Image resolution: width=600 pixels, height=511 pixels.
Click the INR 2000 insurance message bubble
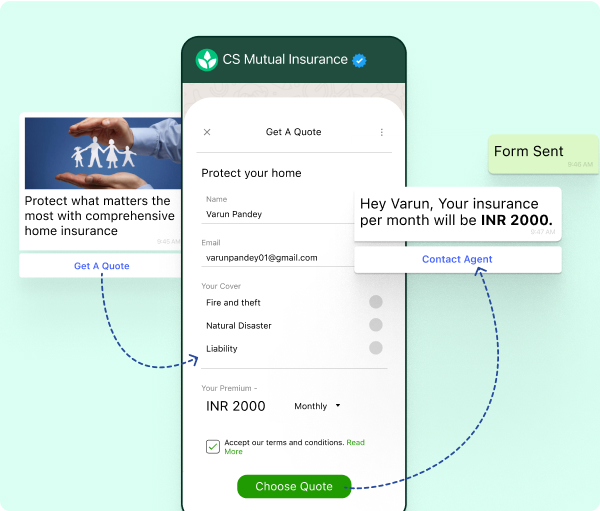click(458, 214)
